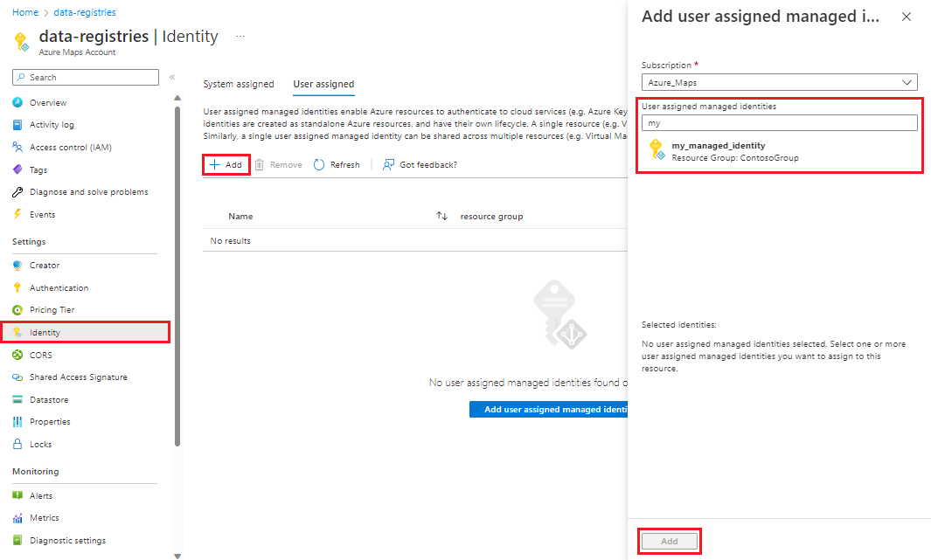931x560 pixels.
Task: Click the Azure Maps account key icon
Action: coord(21,42)
